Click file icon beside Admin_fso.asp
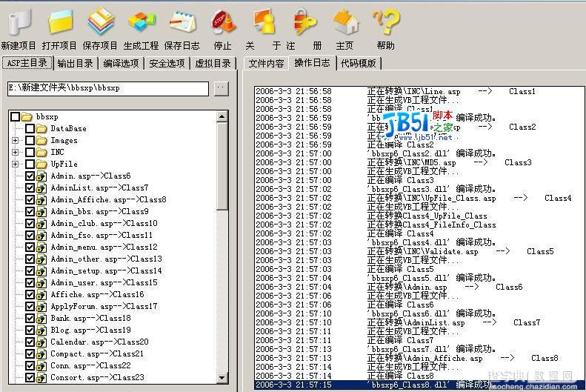 pos(41,236)
